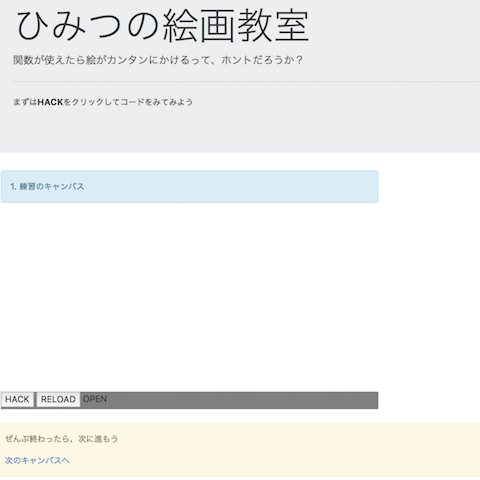Screen dimensions: 480x480
Task: Click the ホントだろうか？ phrase in the subtitle
Action: coord(262,60)
